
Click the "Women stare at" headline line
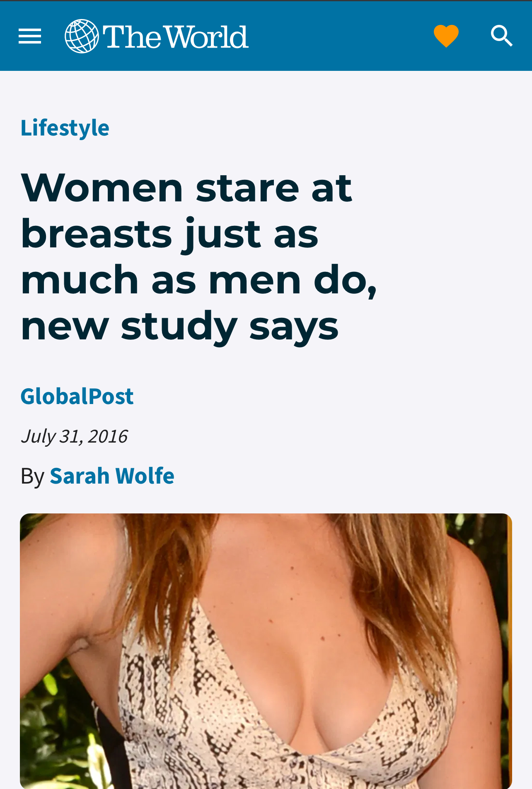pyautogui.click(x=186, y=188)
